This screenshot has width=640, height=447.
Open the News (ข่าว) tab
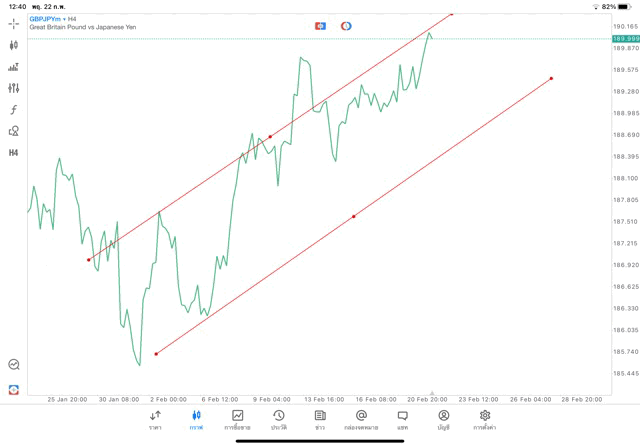point(320,419)
